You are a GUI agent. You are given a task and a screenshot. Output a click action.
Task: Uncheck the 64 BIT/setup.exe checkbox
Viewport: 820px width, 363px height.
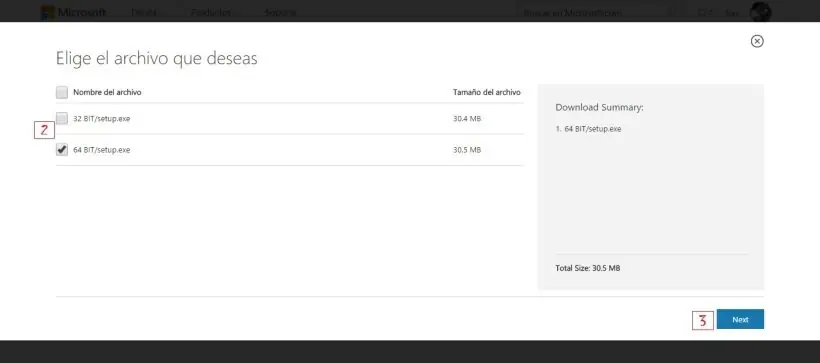[62, 150]
